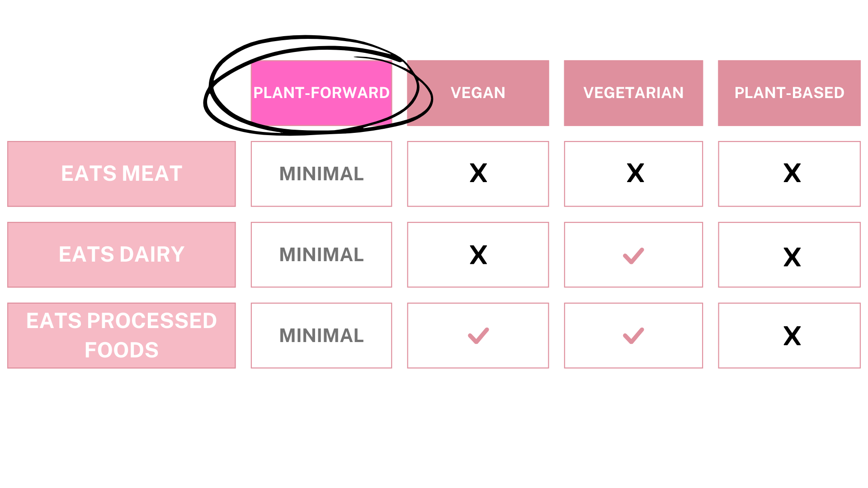Click the Eats Meat row label

(x=122, y=174)
